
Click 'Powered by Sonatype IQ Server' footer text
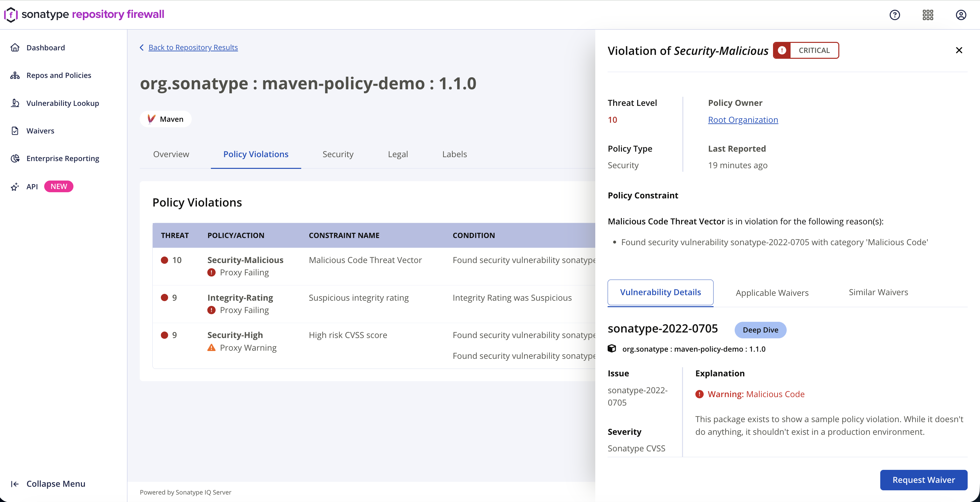pyautogui.click(x=186, y=492)
